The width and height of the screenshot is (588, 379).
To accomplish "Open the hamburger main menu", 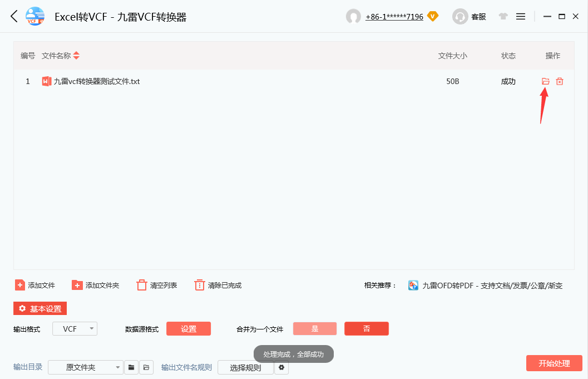I will click(x=521, y=17).
